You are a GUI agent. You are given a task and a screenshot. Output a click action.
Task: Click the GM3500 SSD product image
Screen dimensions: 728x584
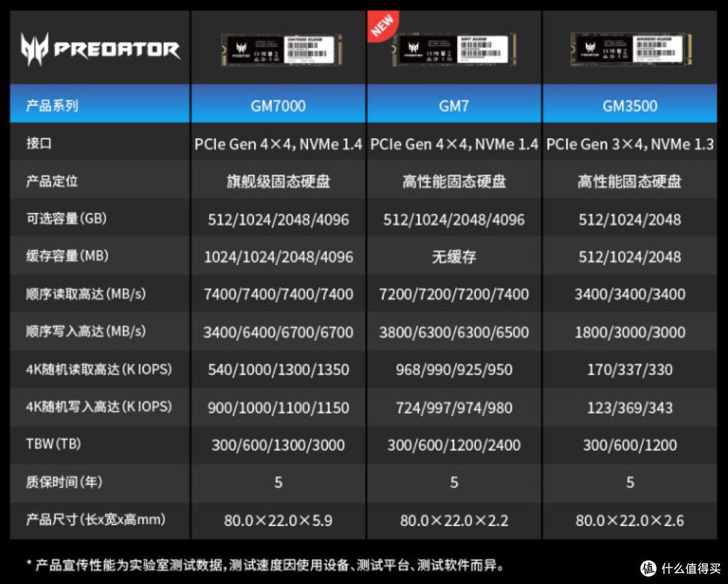[630, 49]
